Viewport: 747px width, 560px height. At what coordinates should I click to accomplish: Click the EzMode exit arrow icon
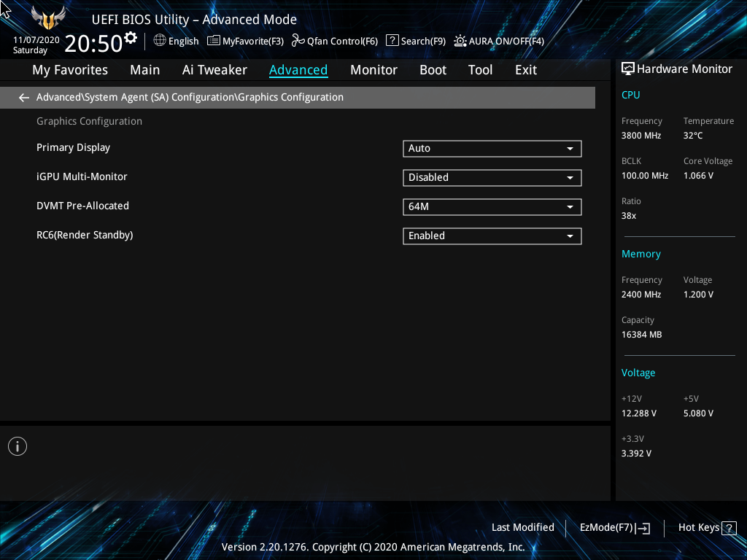click(643, 528)
